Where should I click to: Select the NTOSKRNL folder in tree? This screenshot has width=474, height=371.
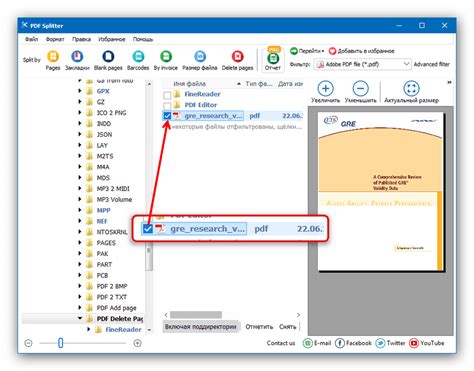click(x=112, y=232)
